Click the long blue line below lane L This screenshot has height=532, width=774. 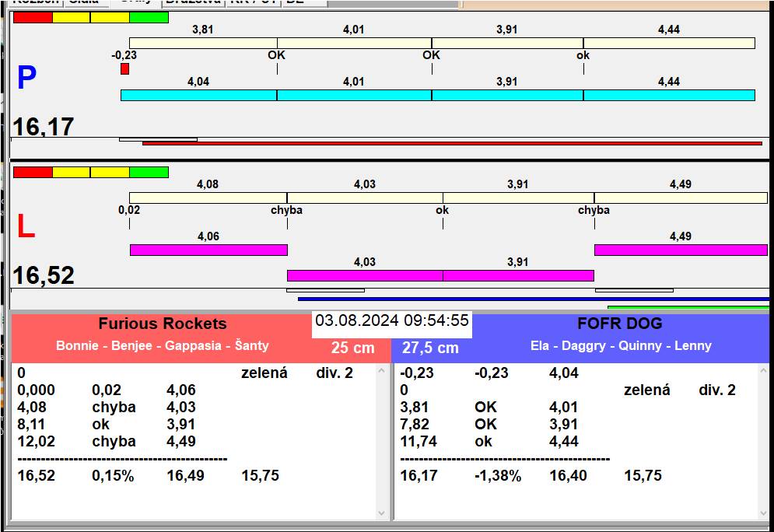[x=534, y=299]
